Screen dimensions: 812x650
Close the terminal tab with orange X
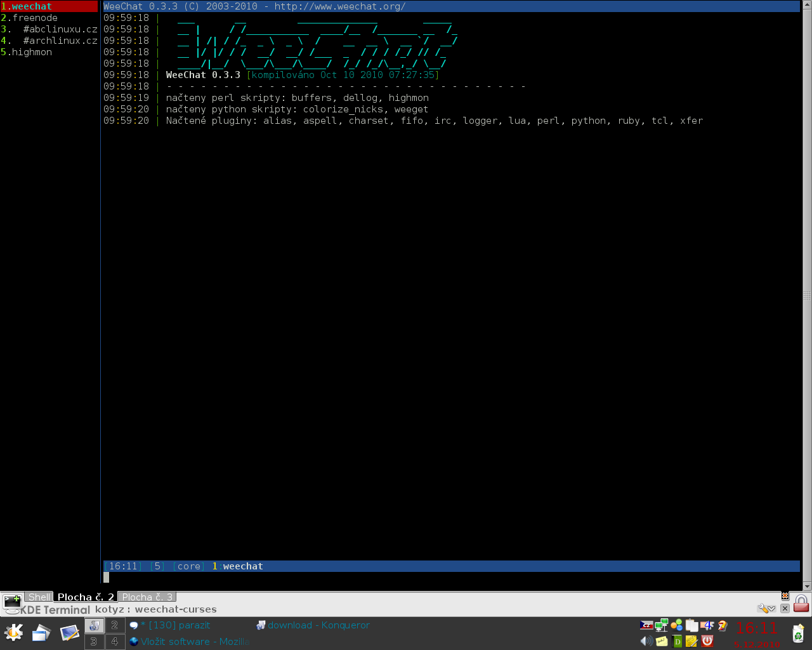coord(785,596)
